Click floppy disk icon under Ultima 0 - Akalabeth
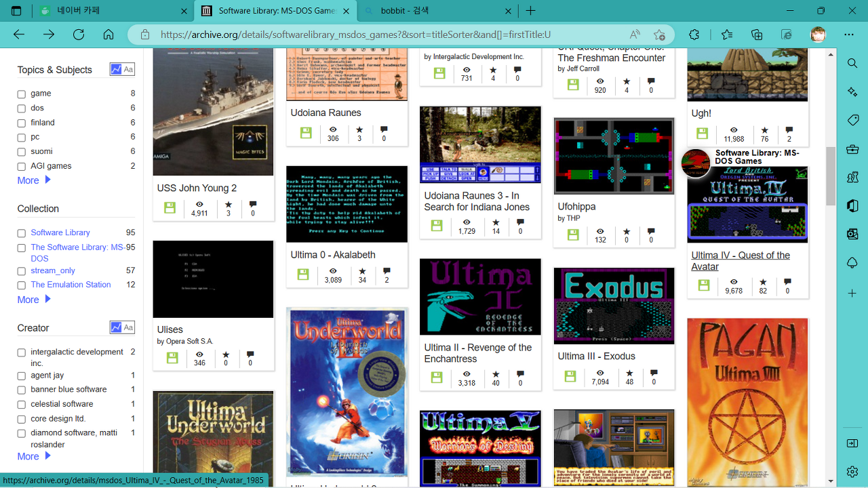868x488 pixels. point(303,274)
